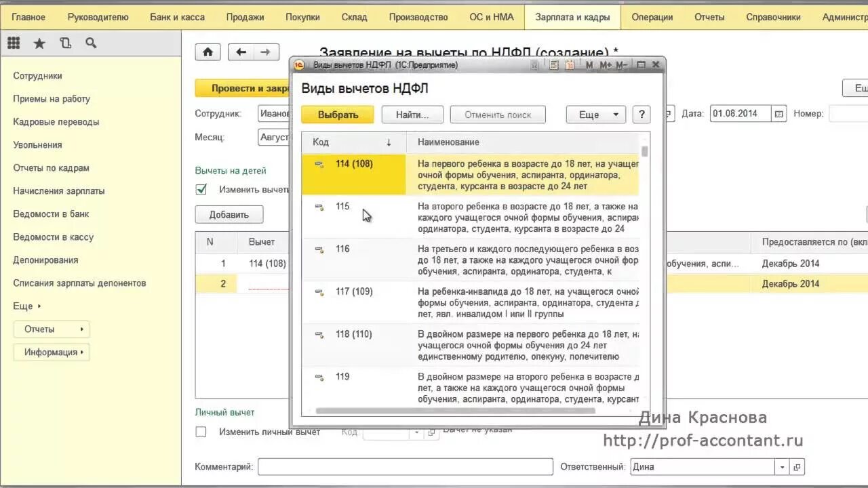Open the Еще dropdown in the dialog
868x488 pixels.
pyautogui.click(x=595, y=115)
